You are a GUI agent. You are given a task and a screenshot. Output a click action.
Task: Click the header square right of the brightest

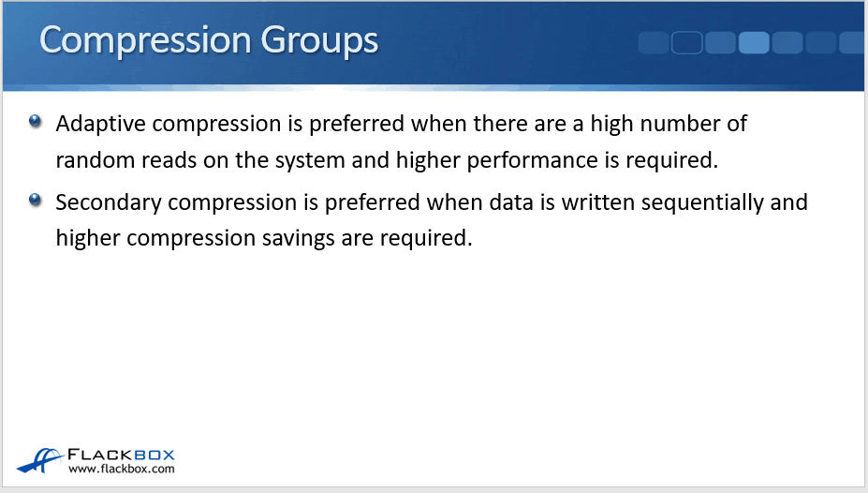coord(787,43)
